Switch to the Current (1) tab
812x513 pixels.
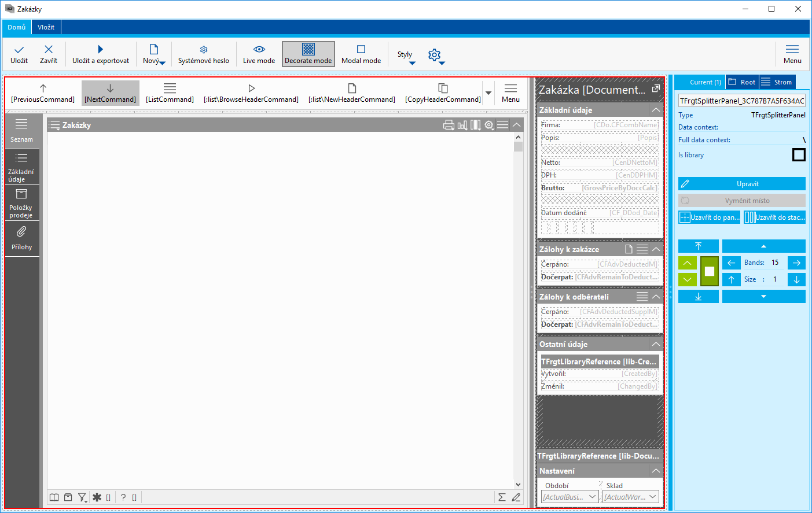700,82
